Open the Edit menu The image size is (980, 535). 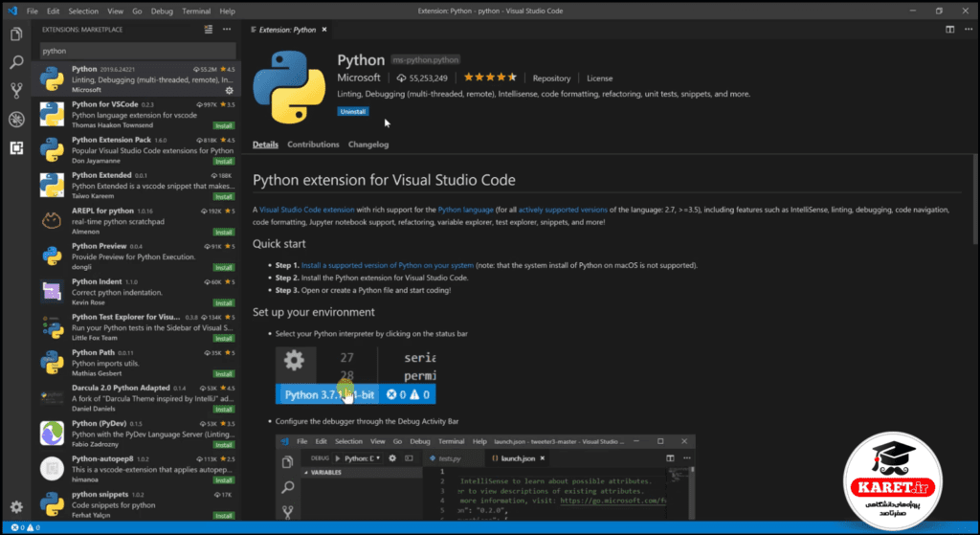click(x=54, y=11)
